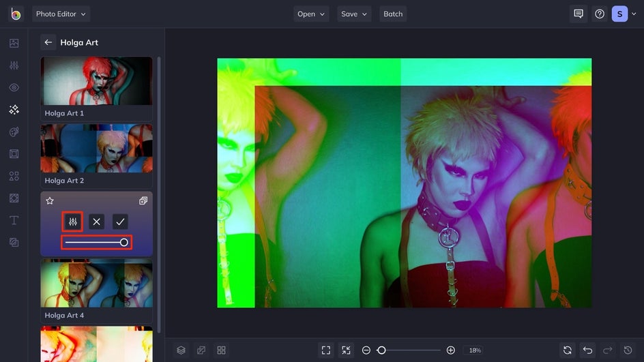Screen dimensions: 644x362
Task: Open effect settings sliders button
Action: pyautogui.click(x=73, y=222)
